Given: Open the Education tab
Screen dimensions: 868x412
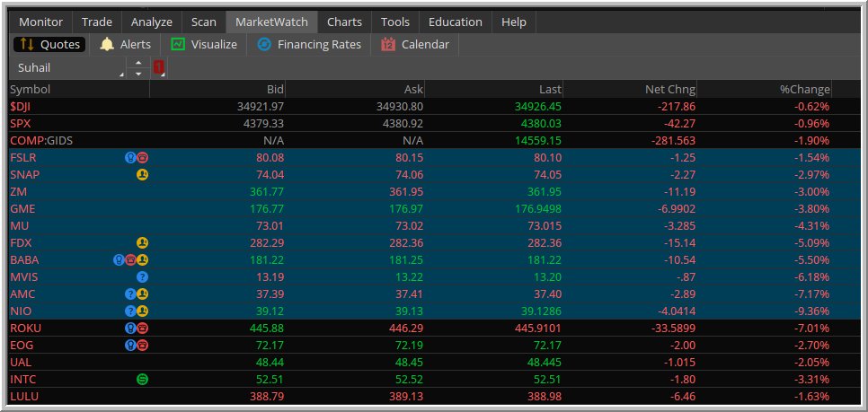Looking at the screenshot, I should click(x=456, y=22).
